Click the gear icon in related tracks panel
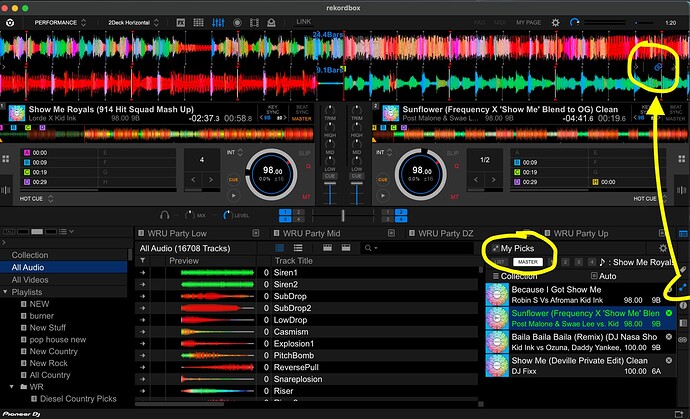Viewport: 690px width, 419px height. pos(663,247)
